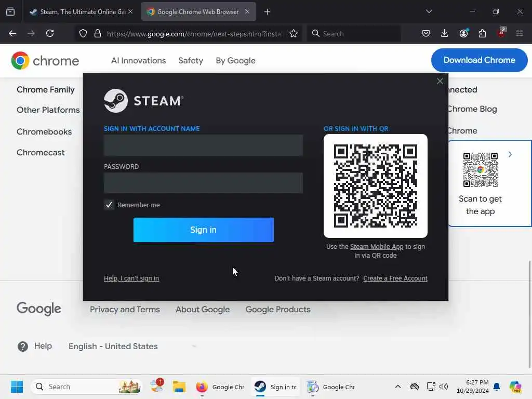Click the Google footer logo

(39, 308)
